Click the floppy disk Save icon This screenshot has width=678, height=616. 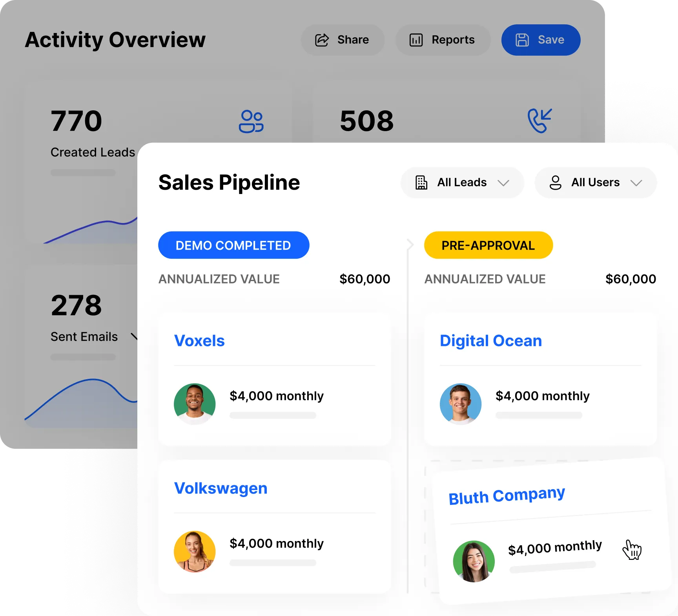(522, 40)
